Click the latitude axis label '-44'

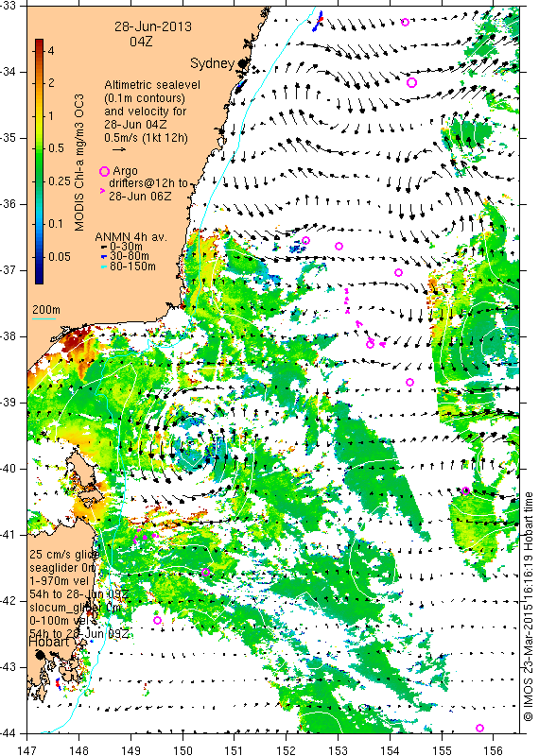click(9, 733)
